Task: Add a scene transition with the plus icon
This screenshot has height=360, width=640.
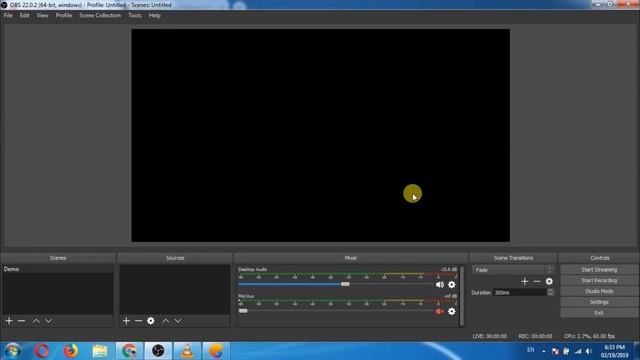Action: point(524,281)
